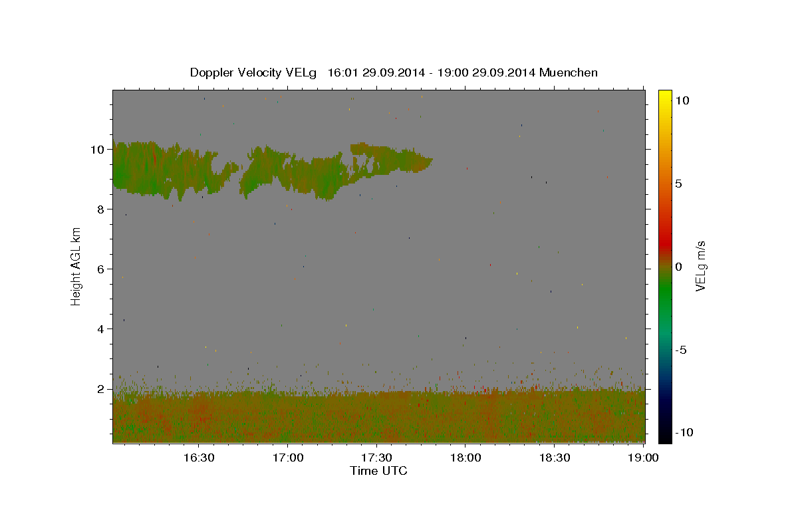798x532 pixels.
Task: Click the 18:00 time tick label
Action: click(x=465, y=458)
